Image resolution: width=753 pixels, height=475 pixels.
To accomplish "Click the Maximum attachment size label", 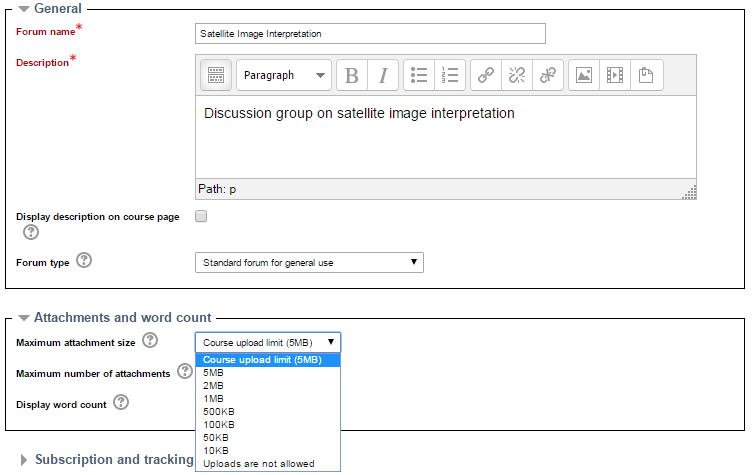I will [75, 343].
